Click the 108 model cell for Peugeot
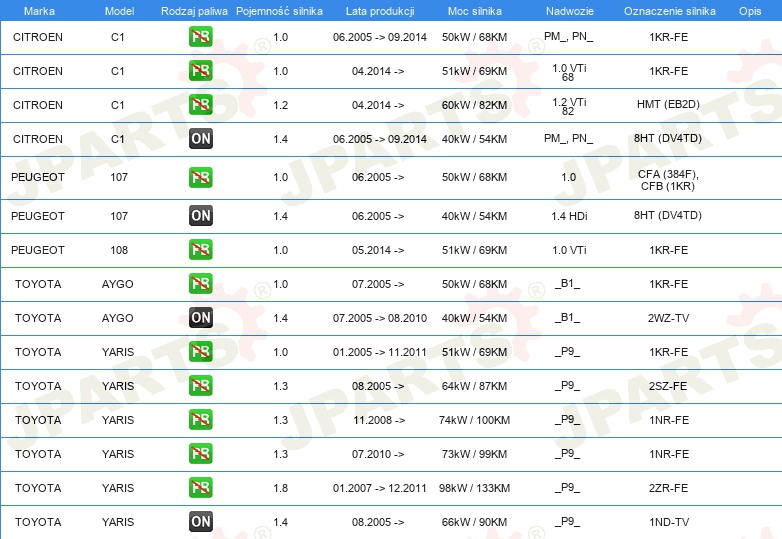 pos(119,250)
